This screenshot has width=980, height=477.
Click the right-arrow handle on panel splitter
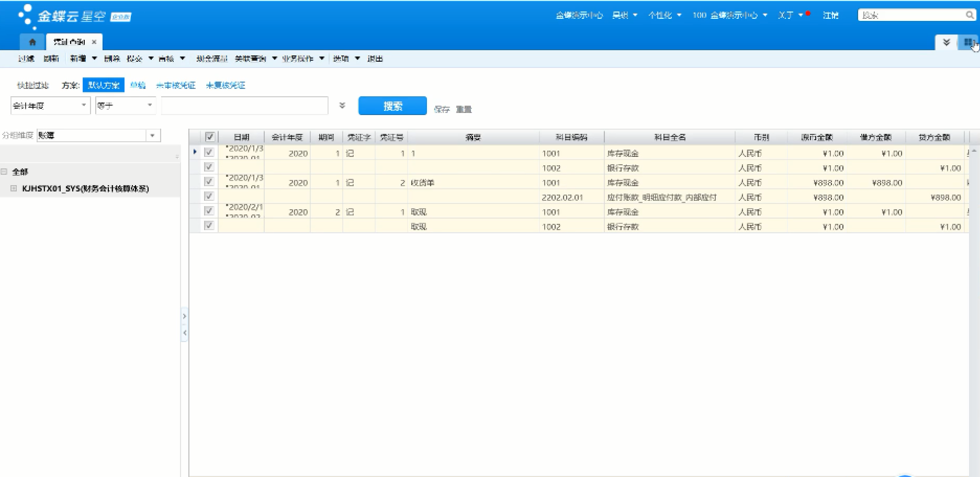pos(184,316)
